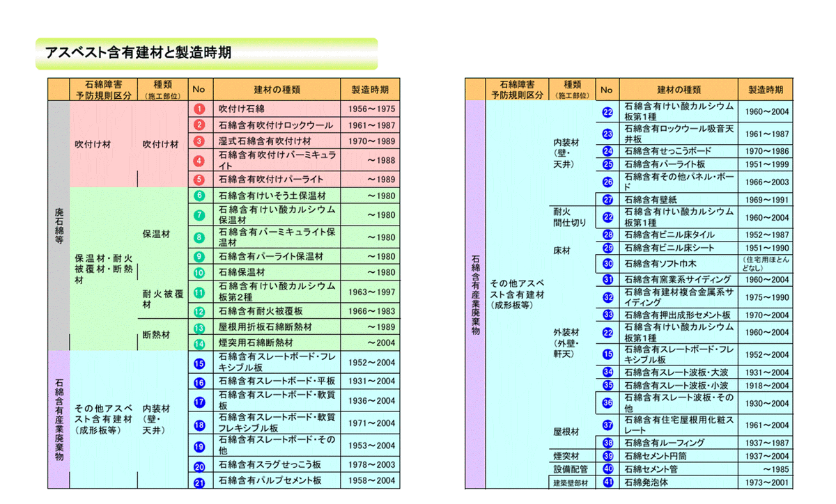Viewport: 836px width, 504px height.
Task: Click the green circle numbered 14
Action: (x=199, y=343)
